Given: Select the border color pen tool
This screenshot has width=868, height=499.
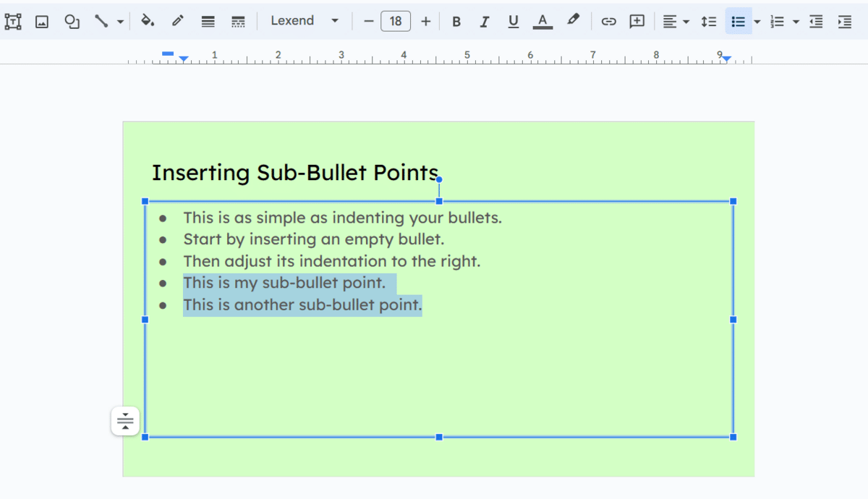Looking at the screenshot, I should (178, 21).
